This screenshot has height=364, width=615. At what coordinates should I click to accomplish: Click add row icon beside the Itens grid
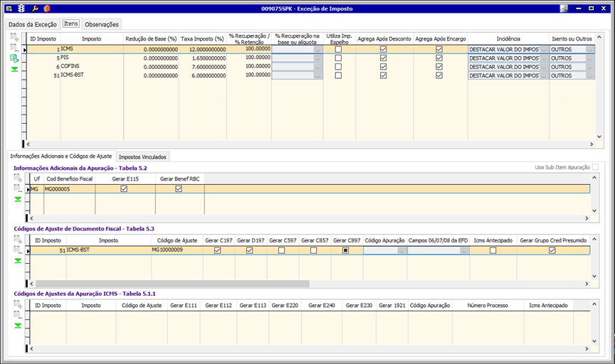[14, 36]
